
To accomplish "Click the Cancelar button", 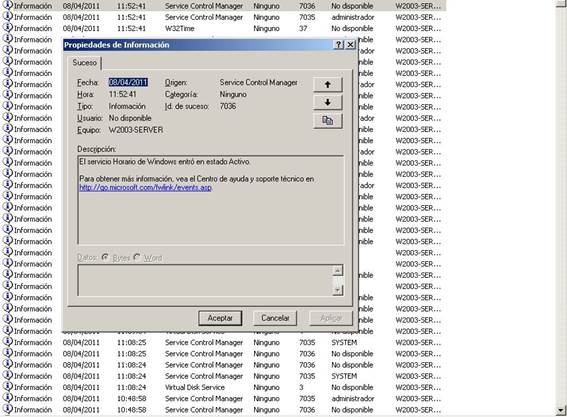I will (275, 318).
